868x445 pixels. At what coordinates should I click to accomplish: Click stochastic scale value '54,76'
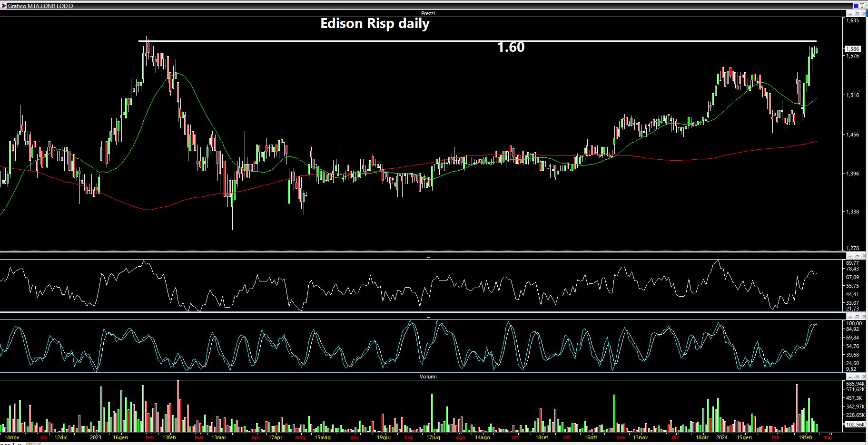tap(852, 346)
